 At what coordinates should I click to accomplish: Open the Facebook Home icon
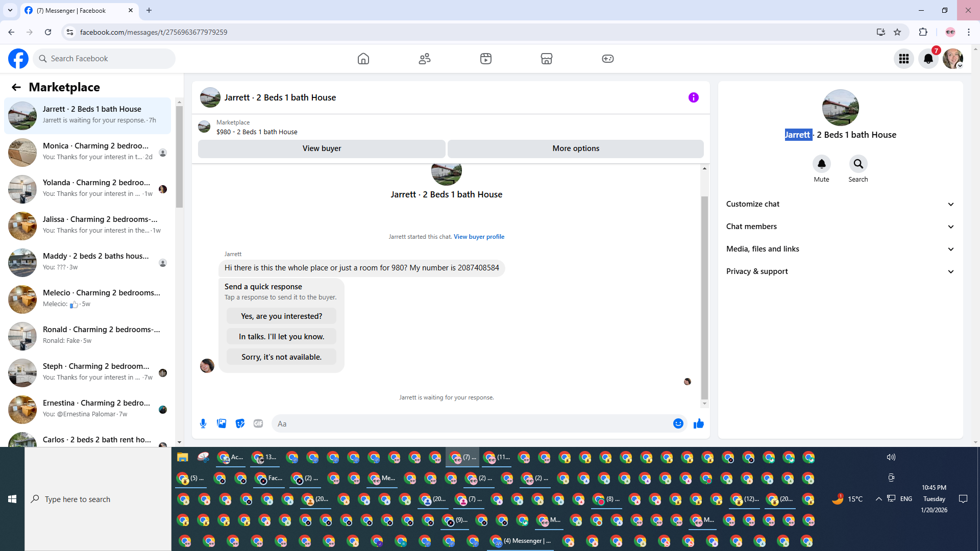click(363, 59)
